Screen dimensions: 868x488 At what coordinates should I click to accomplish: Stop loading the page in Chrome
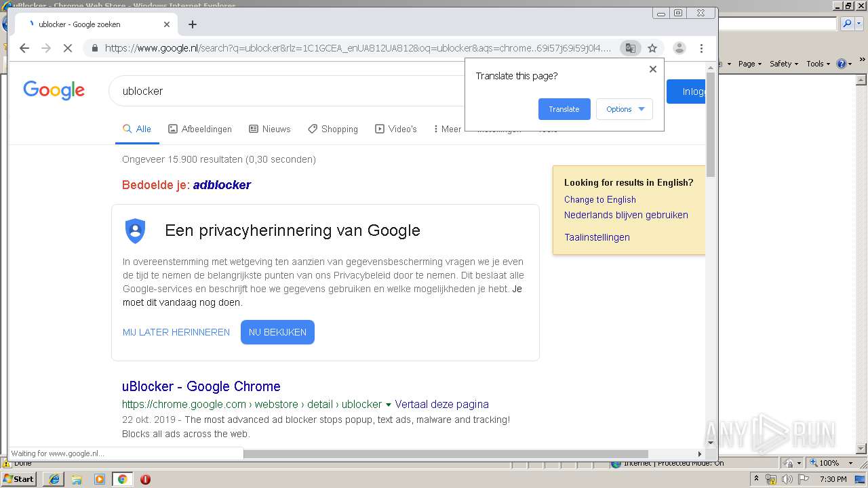click(x=68, y=48)
